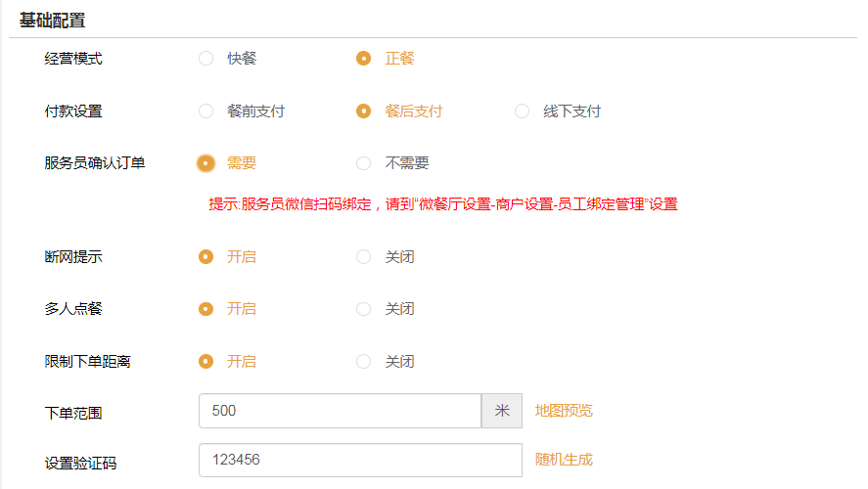Disable 限制下单距离 with 关闭 radio
Image resolution: width=868 pixels, height=489 pixels.
(x=364, y=362)
